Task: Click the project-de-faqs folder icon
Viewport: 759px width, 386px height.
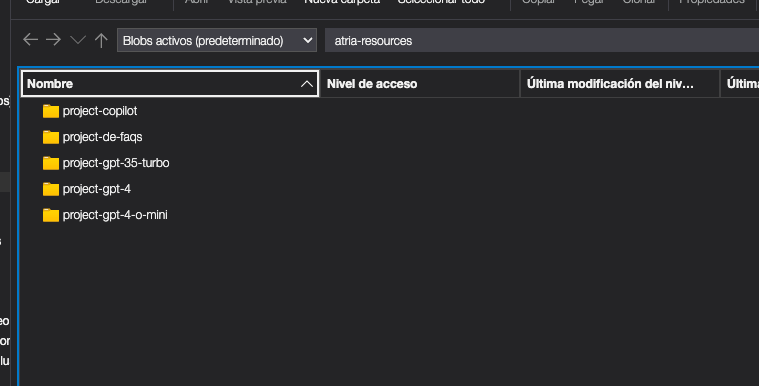Action: tap(51, 137)
